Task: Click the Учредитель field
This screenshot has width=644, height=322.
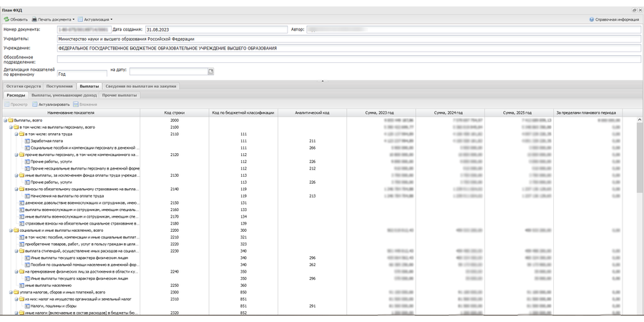Action: 348,39
